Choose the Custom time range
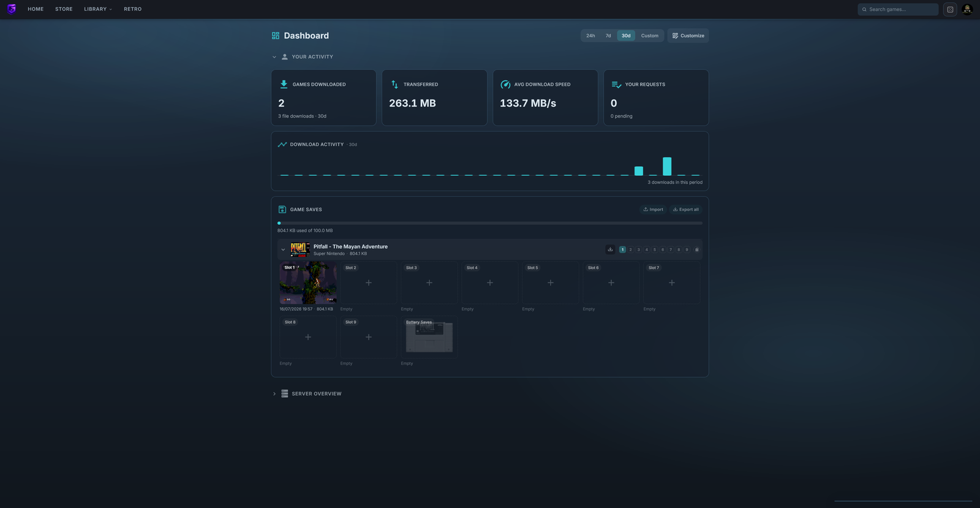The width and height of the screenshot is (980, 508). click(650, 36)
